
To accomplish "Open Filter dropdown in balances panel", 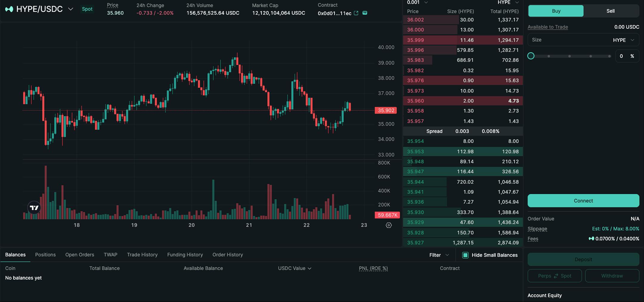I will click(439, 255).
